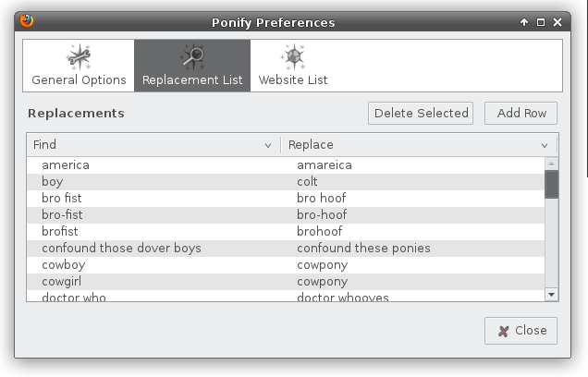Click the Website List star icon
588x377 pixels.
click(292, 56)
